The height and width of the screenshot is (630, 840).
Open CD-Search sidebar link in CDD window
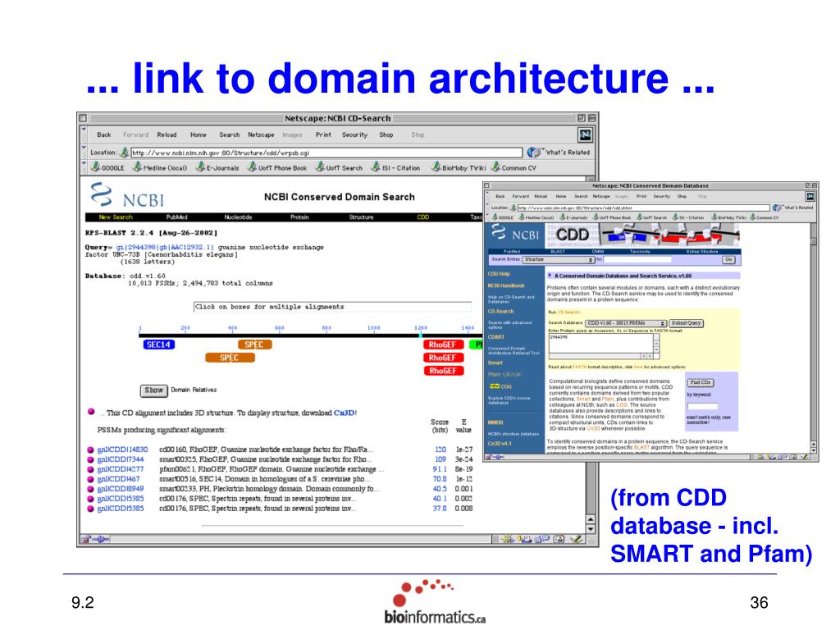pyautogui.click(x=500, y=311)
